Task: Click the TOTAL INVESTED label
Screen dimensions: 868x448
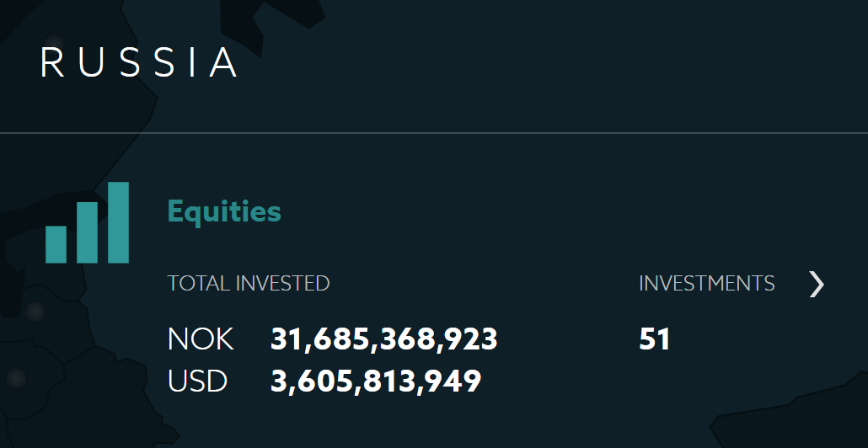Action: (249, 284)
